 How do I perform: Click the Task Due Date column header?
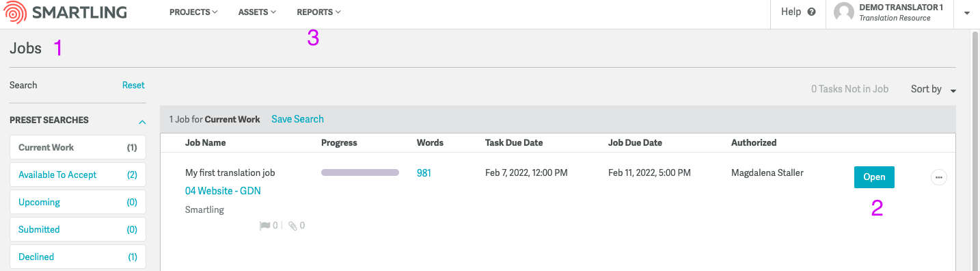[x=514, y=143]
